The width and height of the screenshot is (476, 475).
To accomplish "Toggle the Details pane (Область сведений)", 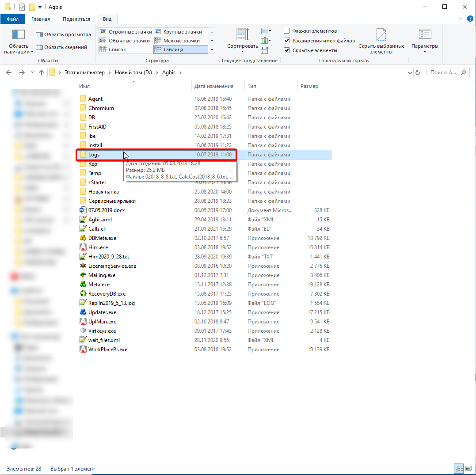I will [x=61, y=47].
